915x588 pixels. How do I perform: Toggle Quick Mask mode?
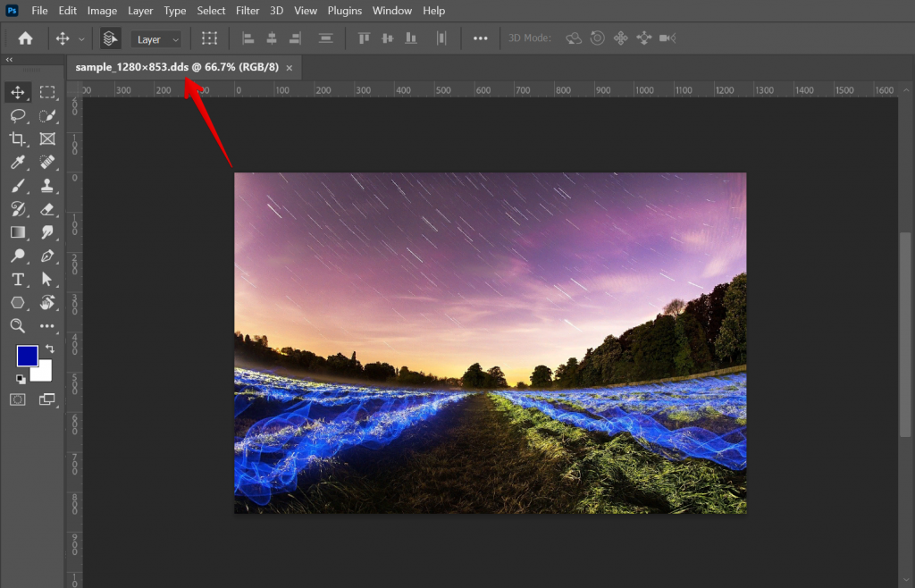16,399
